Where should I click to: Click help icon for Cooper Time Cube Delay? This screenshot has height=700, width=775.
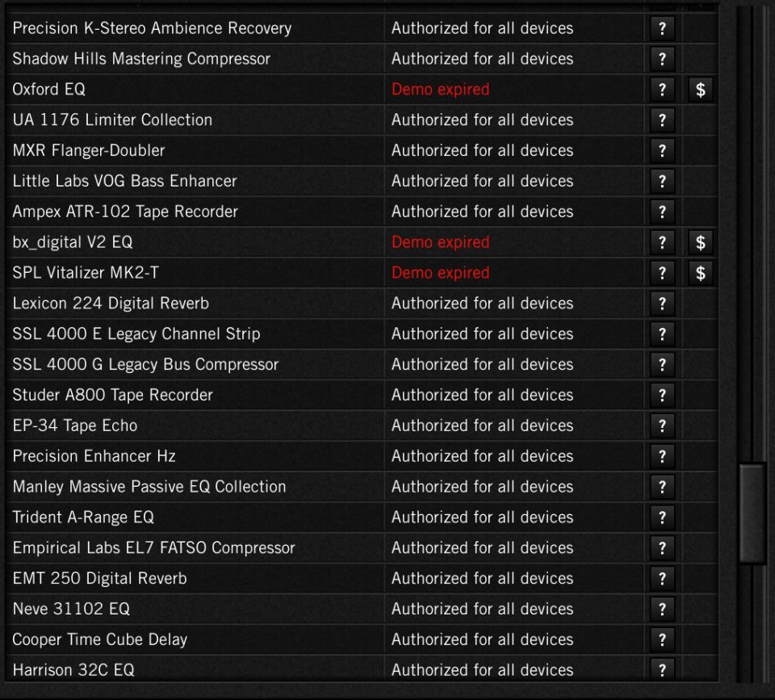(662, 639)
